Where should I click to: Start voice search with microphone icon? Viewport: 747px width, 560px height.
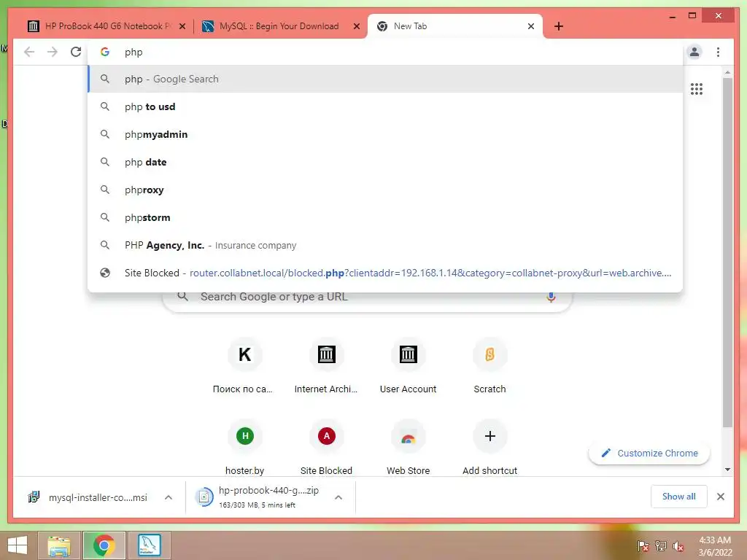click(x=551, y=297)
